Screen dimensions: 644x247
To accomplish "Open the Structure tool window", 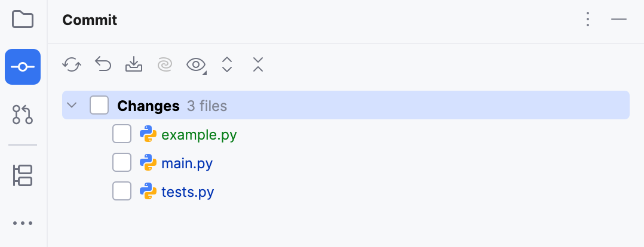I will [x=23, y=175].
